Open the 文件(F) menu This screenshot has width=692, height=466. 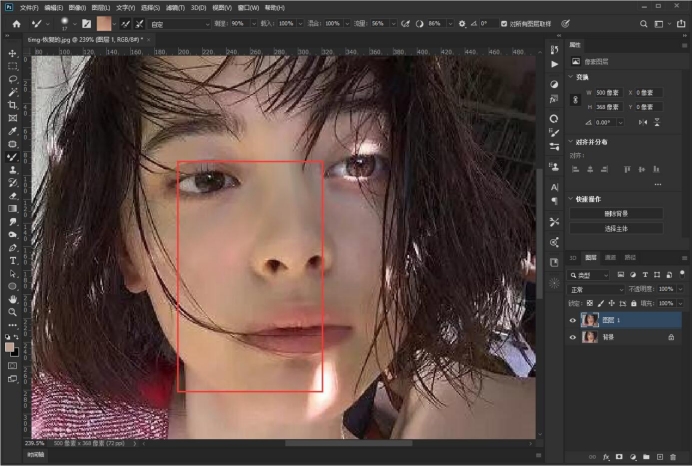(x=29, y=8)
